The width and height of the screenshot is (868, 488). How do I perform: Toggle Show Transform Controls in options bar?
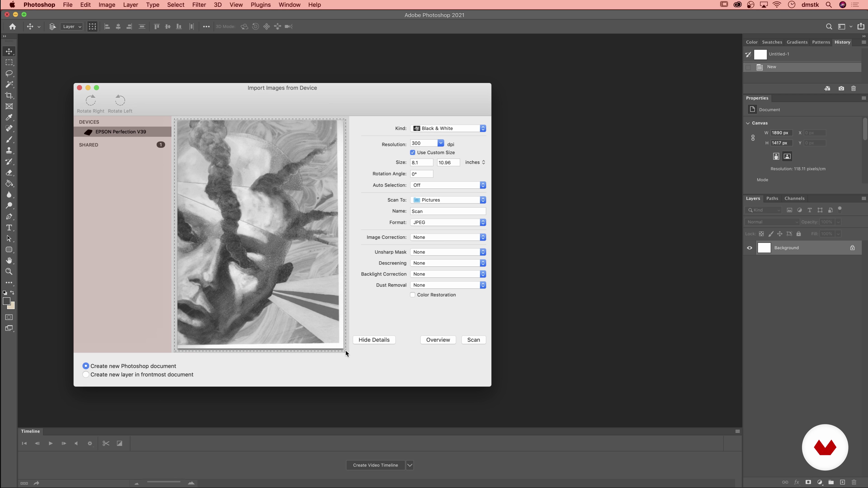tap(92, 27)
